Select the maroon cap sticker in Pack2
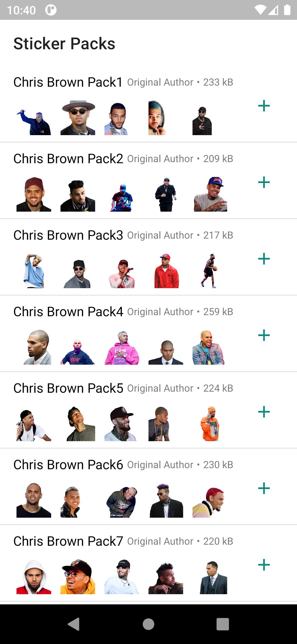 coord(34,194)
